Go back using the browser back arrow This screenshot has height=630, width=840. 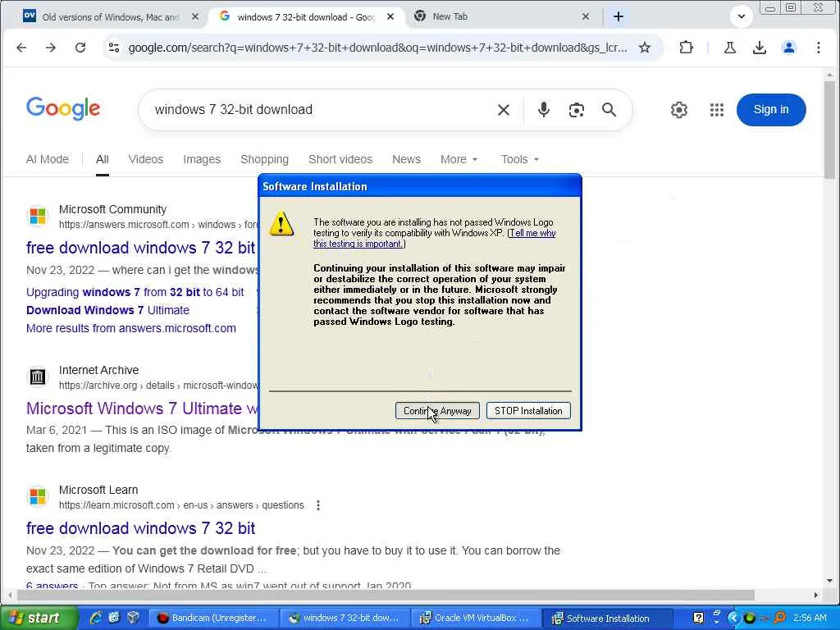21,48
